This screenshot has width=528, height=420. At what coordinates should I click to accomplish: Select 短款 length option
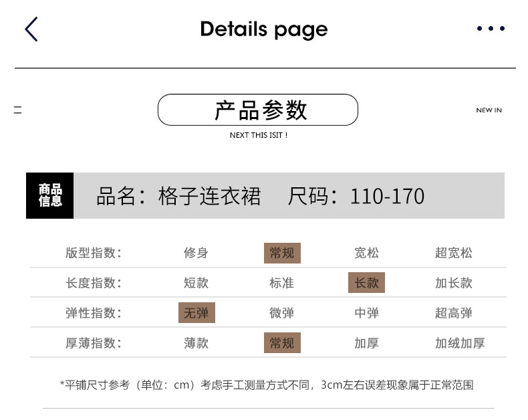click(x=196, y=283)
